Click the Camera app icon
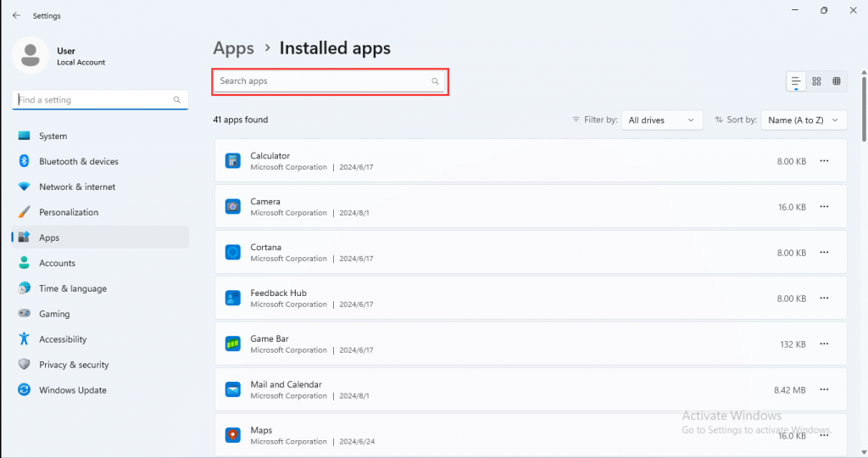The width and height of the screenshot is (868, 458). [x=233, y=207]
